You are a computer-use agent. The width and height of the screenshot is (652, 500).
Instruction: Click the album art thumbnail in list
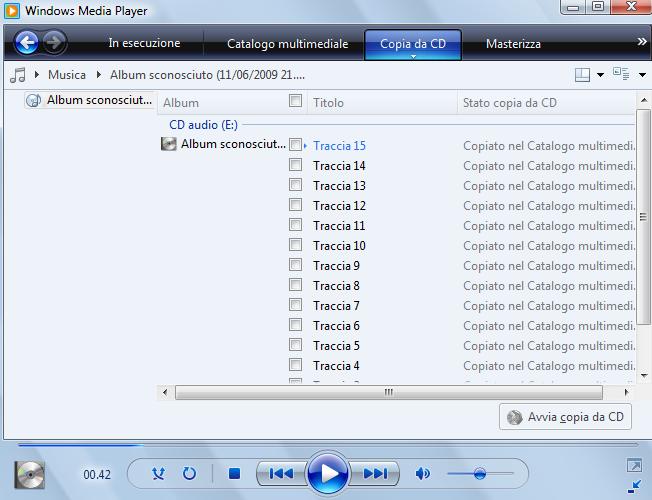pos(168,144)
